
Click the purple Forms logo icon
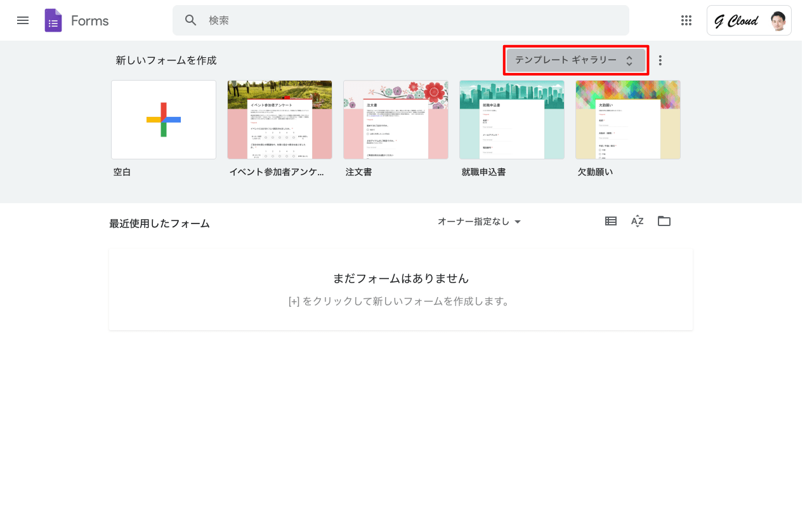point(53,20)
